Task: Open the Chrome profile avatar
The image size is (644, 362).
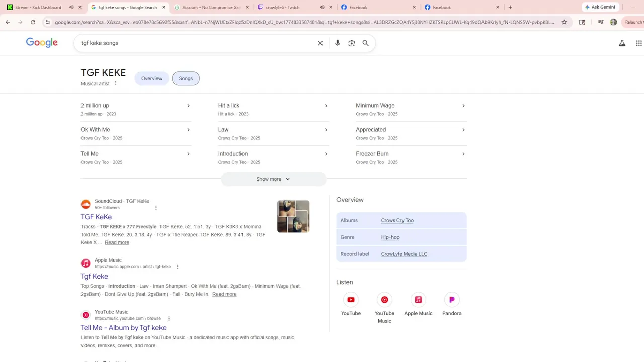Action: click(613, 22)
